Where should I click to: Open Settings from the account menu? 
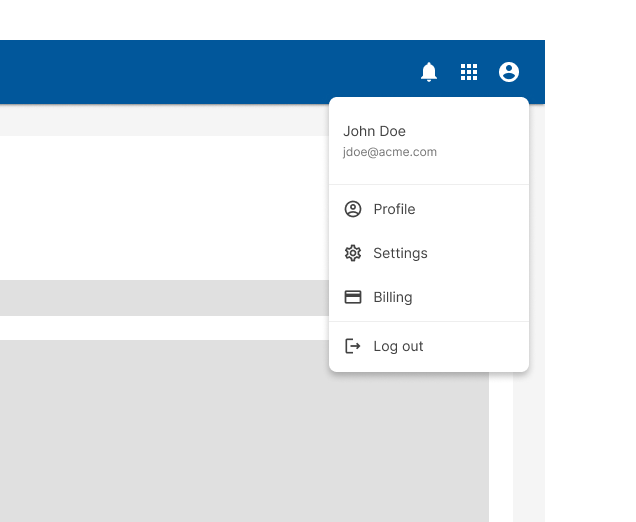click(400, 253)
